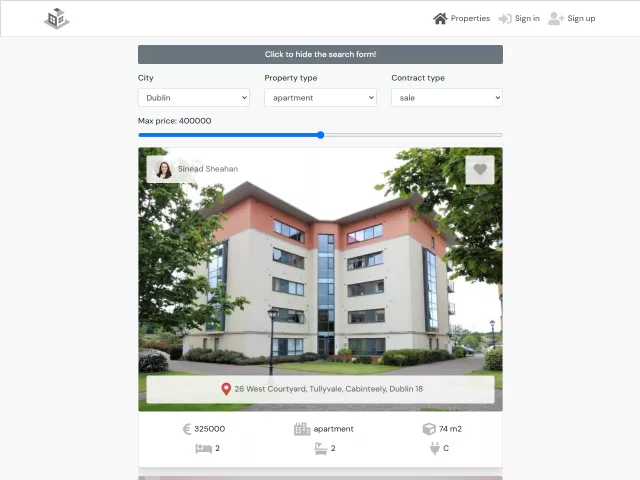Click the bathtub bathrooms icon
This screenshot has width=640, height=480.
pos(319,449)
